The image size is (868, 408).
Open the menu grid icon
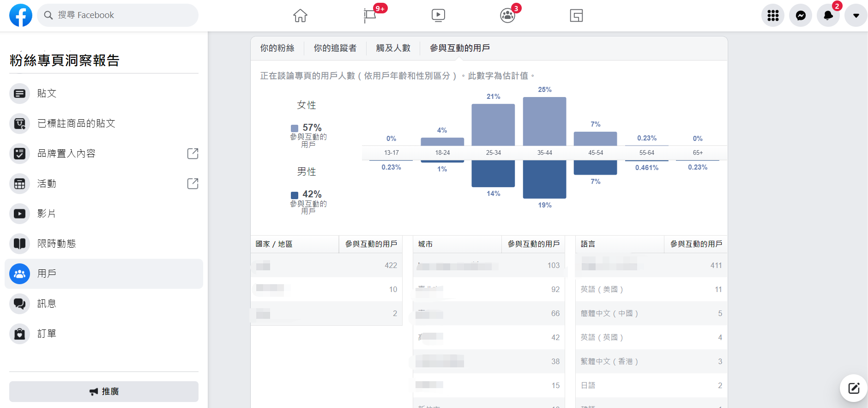click(773, 16)
